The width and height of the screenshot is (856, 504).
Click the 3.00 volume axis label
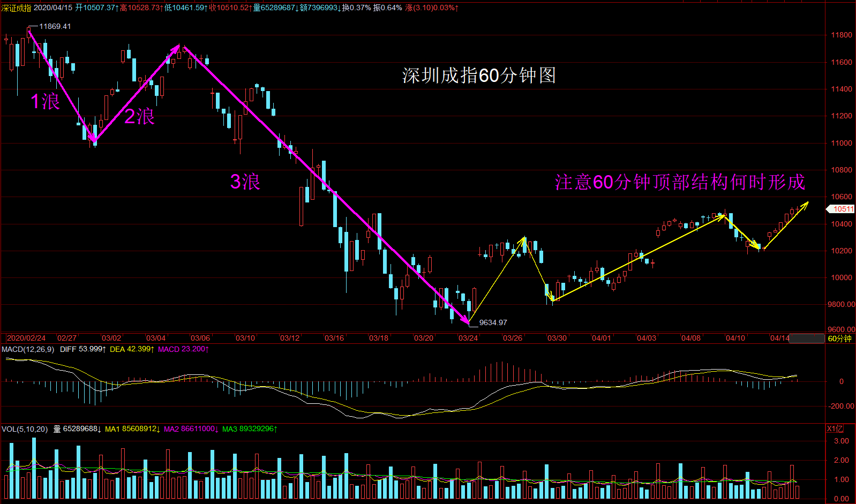click(842, 441)
